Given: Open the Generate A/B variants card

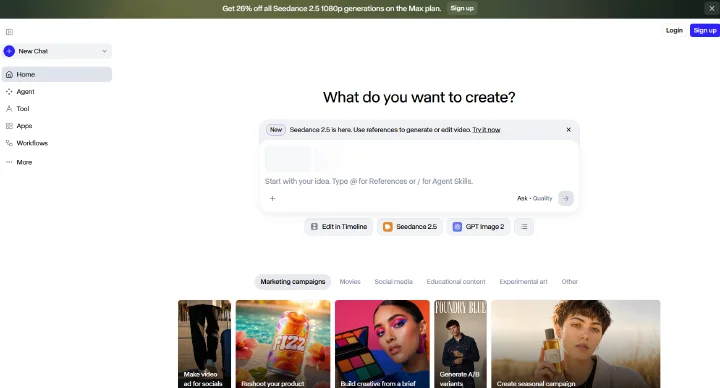Looking at the screenshot, I should click(x=461, y=344).
